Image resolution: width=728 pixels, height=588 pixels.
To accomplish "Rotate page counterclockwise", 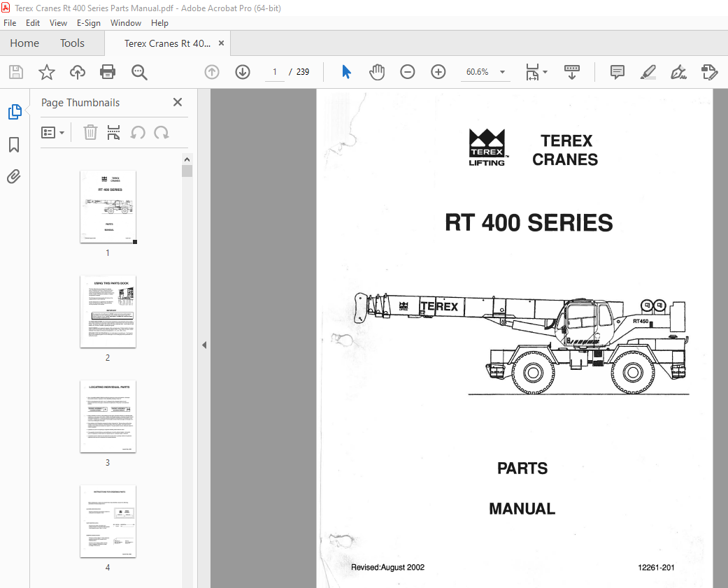I will (x=138, y=133).
